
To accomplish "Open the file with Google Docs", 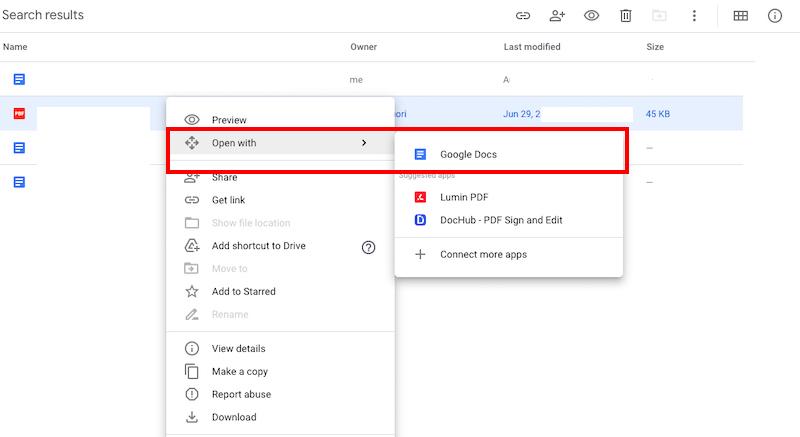I will [x=509, y=154].
